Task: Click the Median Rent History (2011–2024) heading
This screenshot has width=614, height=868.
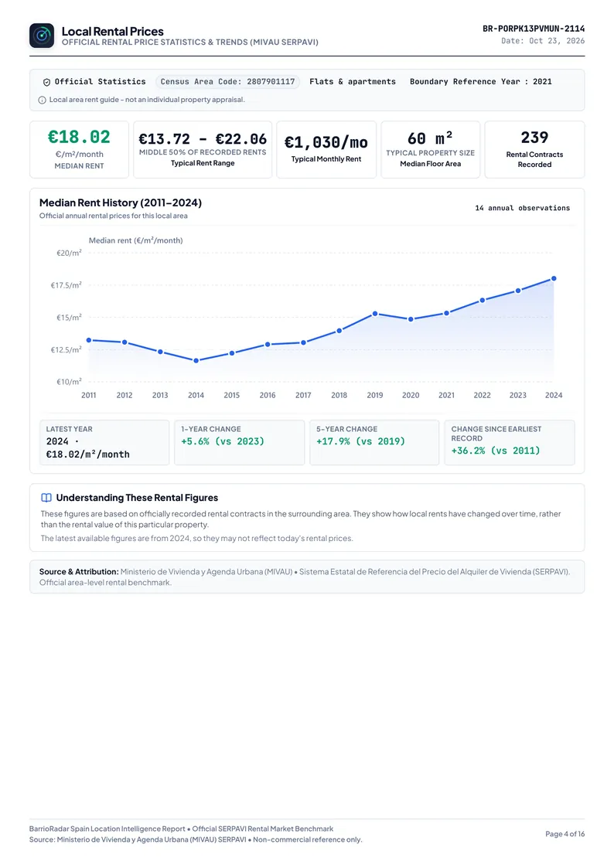Action: point(120,203)
